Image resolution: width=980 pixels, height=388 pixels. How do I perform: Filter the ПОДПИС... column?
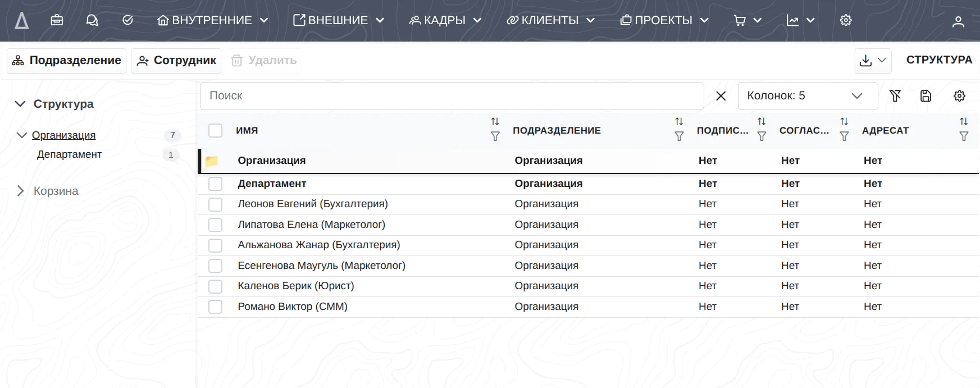762,136
